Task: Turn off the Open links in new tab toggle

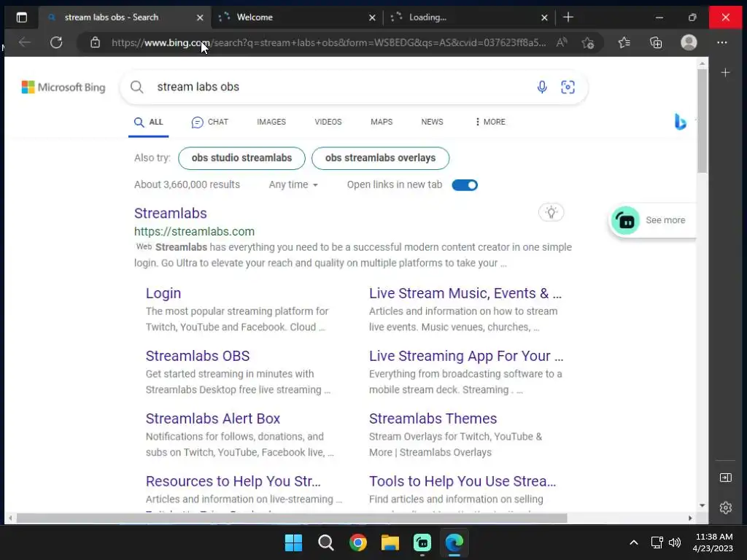Action: pyautogui.click(x=465, y=185)
